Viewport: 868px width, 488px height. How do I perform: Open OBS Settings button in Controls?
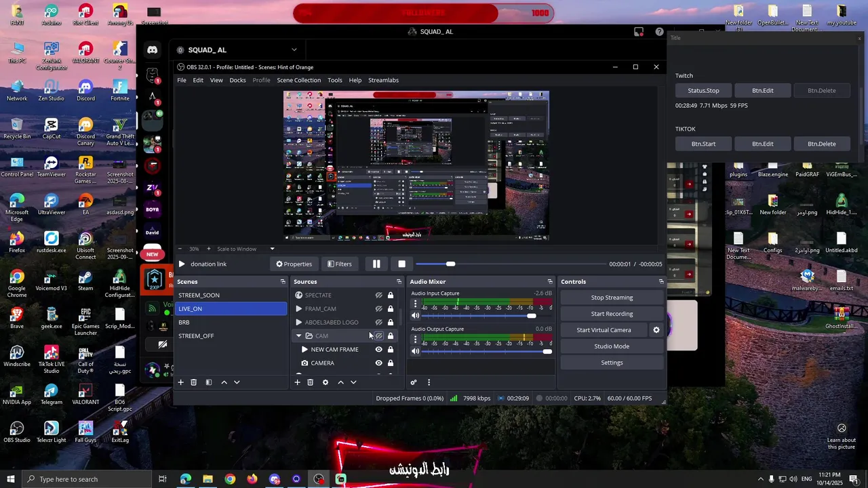[612, 363]
